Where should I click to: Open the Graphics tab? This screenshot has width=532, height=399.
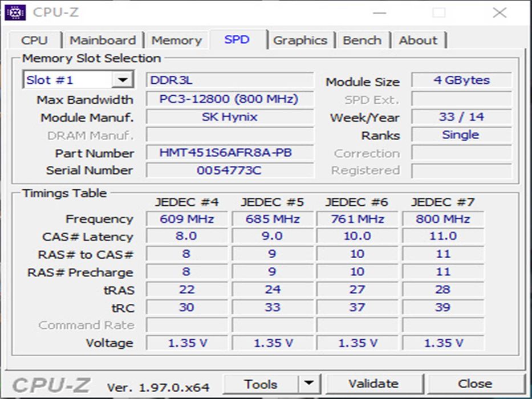coord(300,40)
